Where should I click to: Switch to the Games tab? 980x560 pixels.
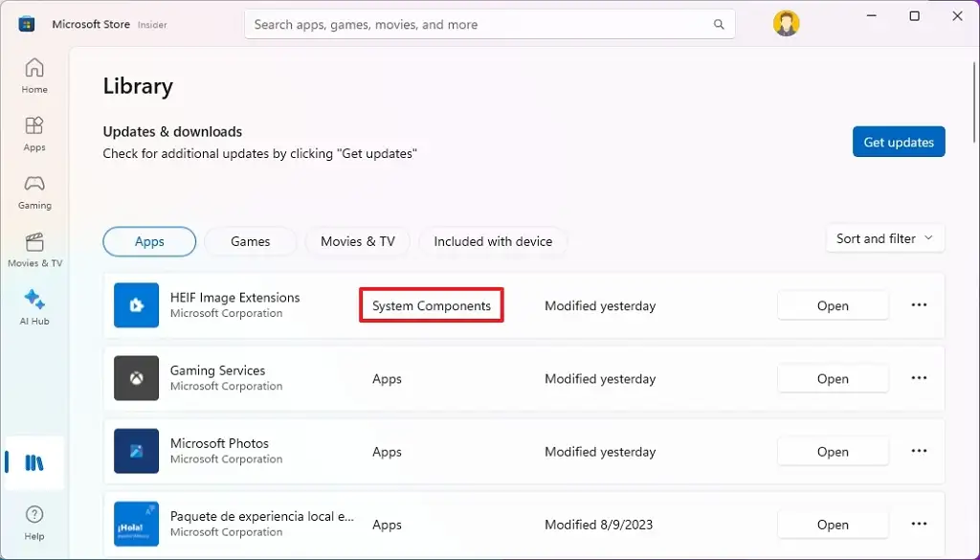pos(250,241)
